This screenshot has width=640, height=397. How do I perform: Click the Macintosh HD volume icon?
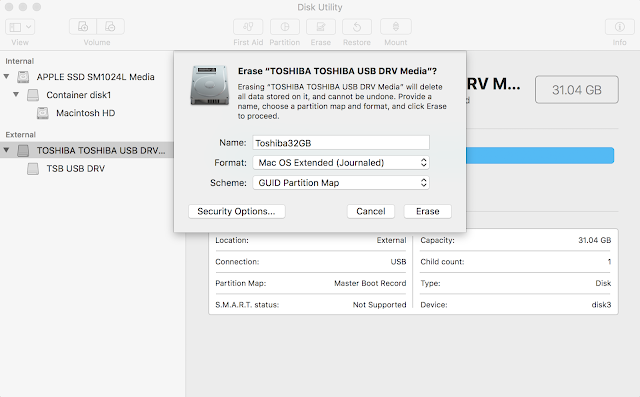(42, 113)
